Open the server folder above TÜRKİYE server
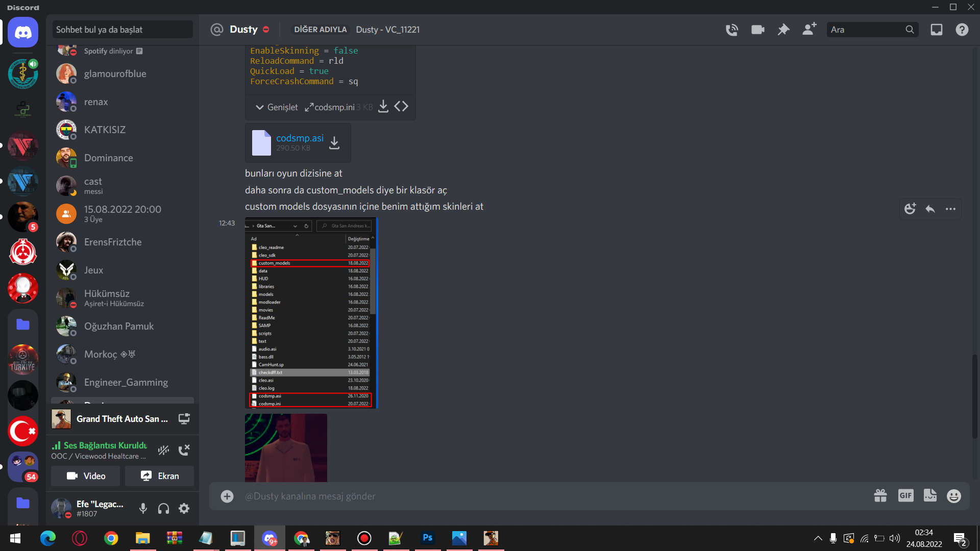This screenshot has width=980, height=551. (x=23, y=324)
